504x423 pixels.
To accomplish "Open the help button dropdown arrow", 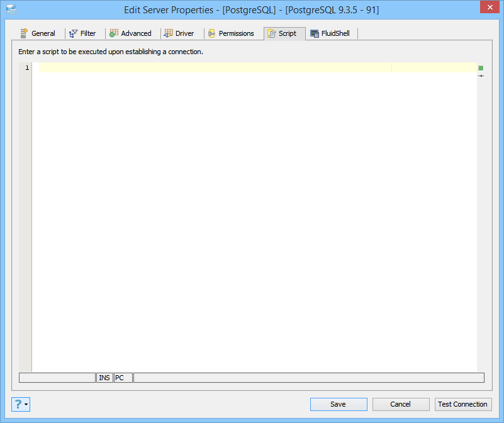I will pyautogui.click(x=26, y=404).
